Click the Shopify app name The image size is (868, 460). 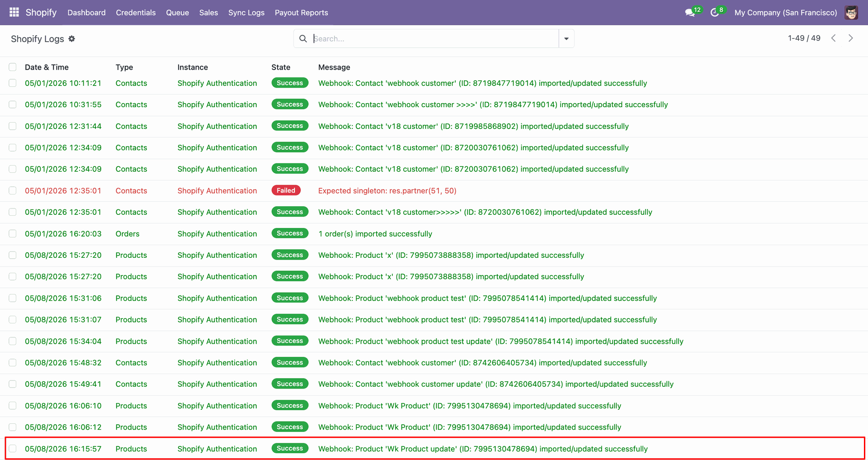click(x=41, y=13)
